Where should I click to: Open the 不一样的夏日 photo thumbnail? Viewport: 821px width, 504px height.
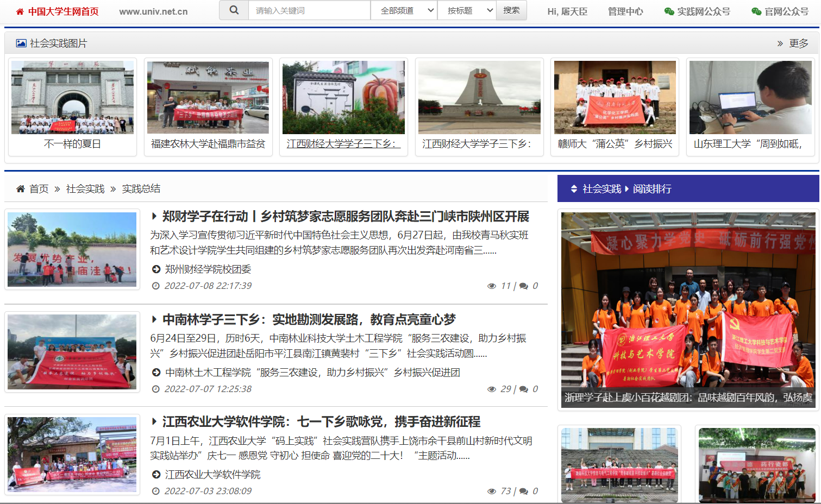pos(72,98)
